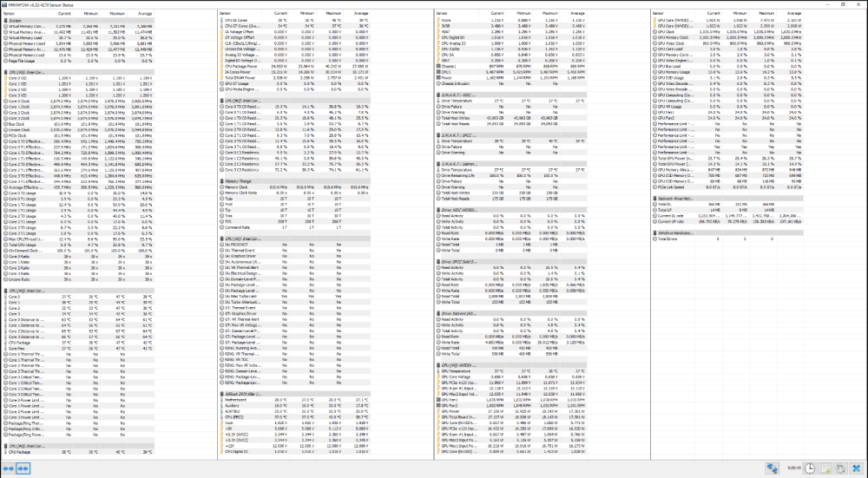Open the network remote monitoring icon
Viewport: 868px width, 478px height.
[772, 468]
